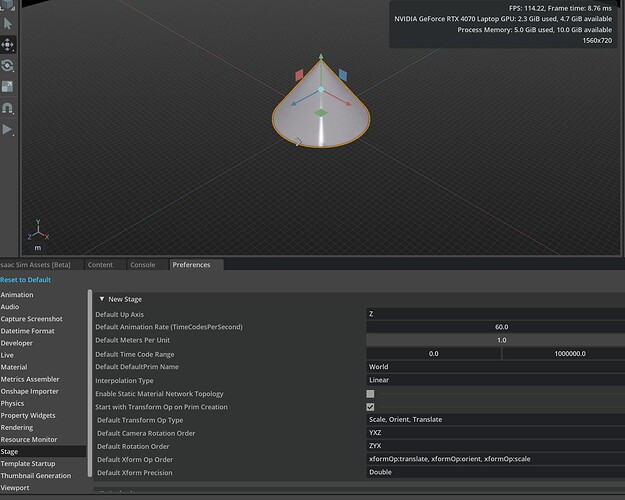Open Resource Monitor preferences
The width and height of the screenshot is (625, 500).
[29, 439]
